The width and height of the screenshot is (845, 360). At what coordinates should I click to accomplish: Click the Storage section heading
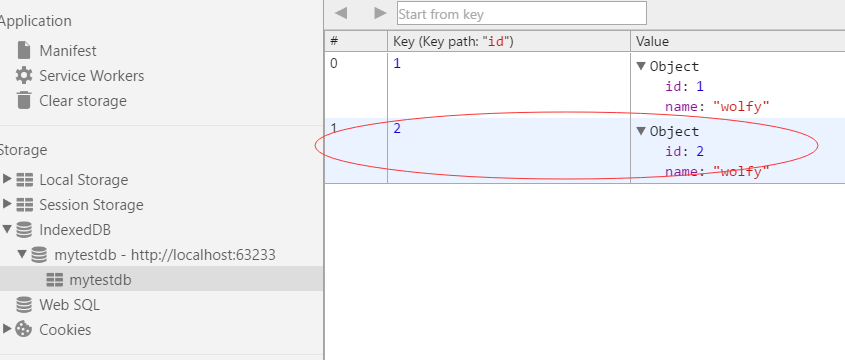tap(23, 150)
